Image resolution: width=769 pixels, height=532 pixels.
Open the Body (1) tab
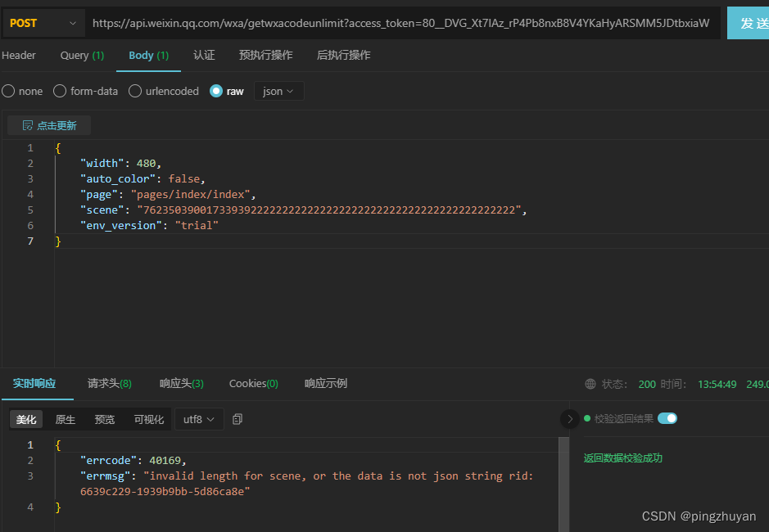click(148, 56)
